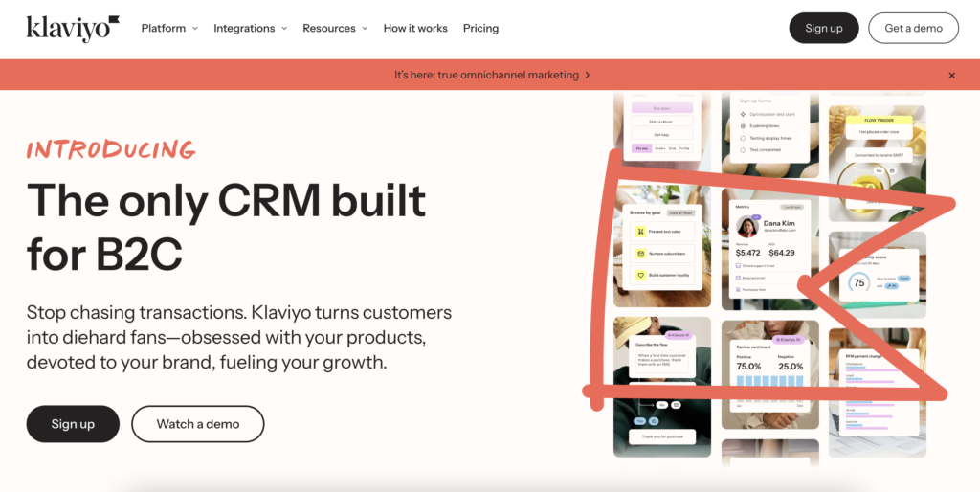
Task: Click the Klaviyo logo in the header
Action: click(x=73, y=28)
